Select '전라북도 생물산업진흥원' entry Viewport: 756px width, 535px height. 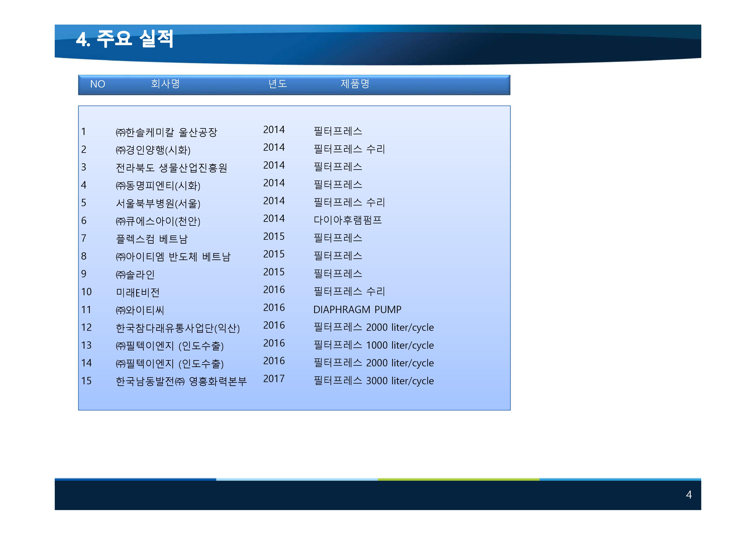pyautogui.click(x=171, y=168)
